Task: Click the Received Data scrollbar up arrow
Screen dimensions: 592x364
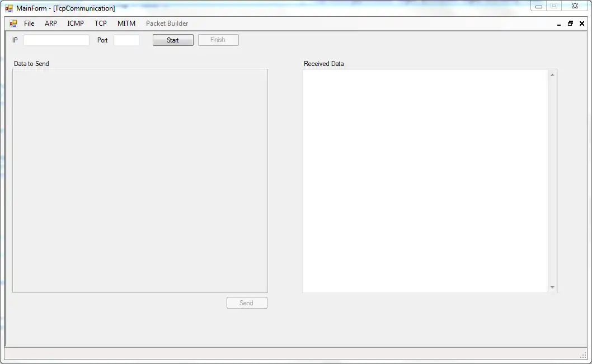Action: (552, 75)
